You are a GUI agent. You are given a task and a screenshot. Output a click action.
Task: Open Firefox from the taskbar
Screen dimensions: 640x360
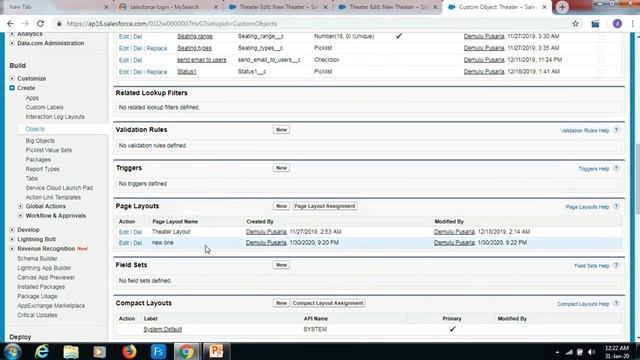point(129,351)
